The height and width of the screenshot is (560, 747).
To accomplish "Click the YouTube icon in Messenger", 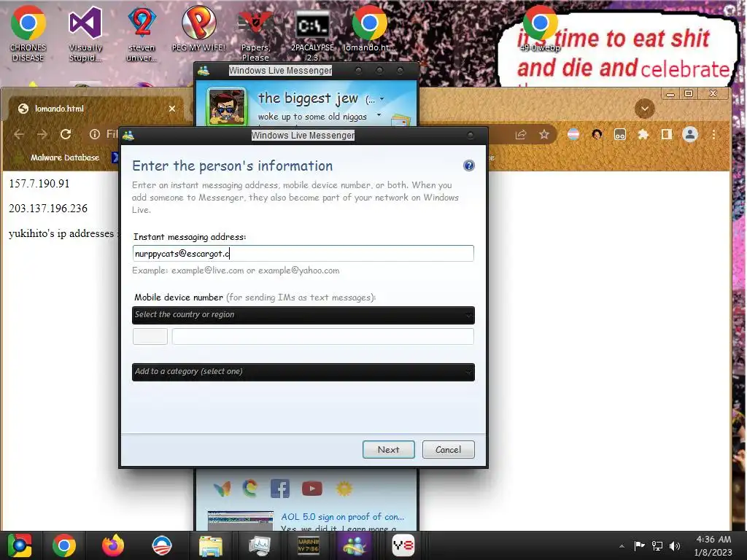I will [x=312, y=489].
